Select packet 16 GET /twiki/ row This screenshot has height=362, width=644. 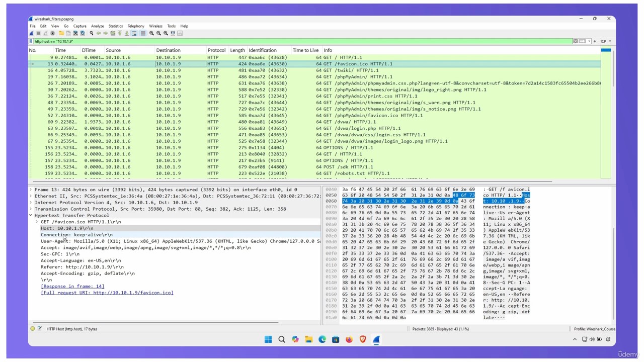pyautogui.click(x=314, y=70)
